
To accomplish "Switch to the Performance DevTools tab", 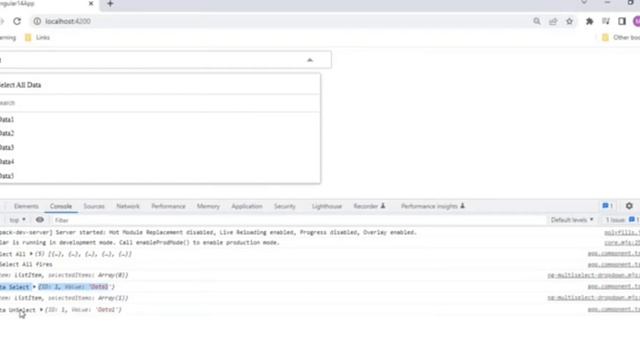I will point(168,206).
